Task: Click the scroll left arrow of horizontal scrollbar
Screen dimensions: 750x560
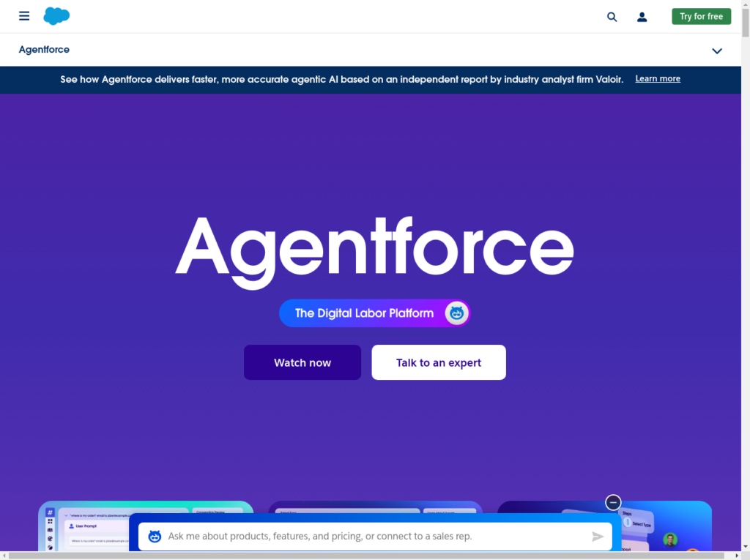Action: [4, 556]
